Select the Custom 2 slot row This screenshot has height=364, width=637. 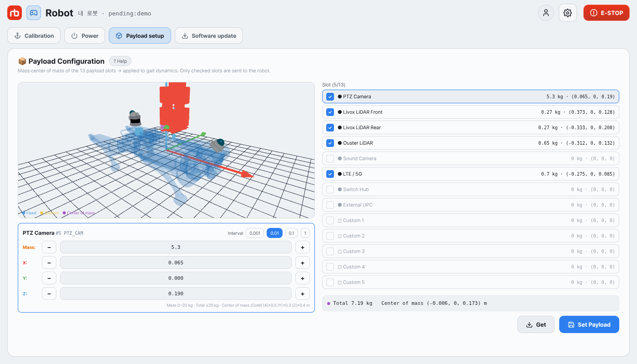(470, 236)
